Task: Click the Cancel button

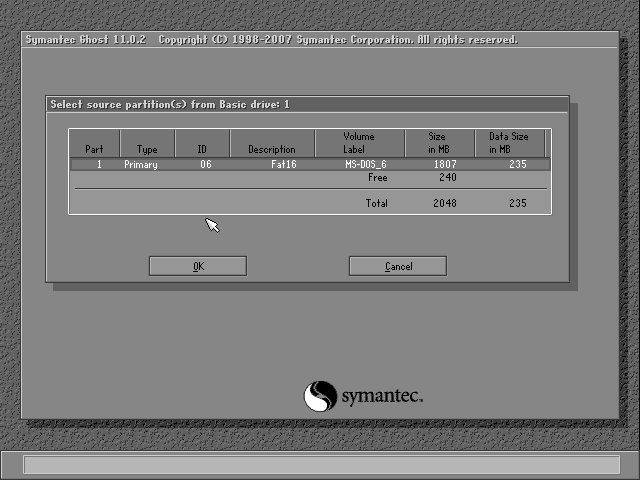Action: (398, 266)
